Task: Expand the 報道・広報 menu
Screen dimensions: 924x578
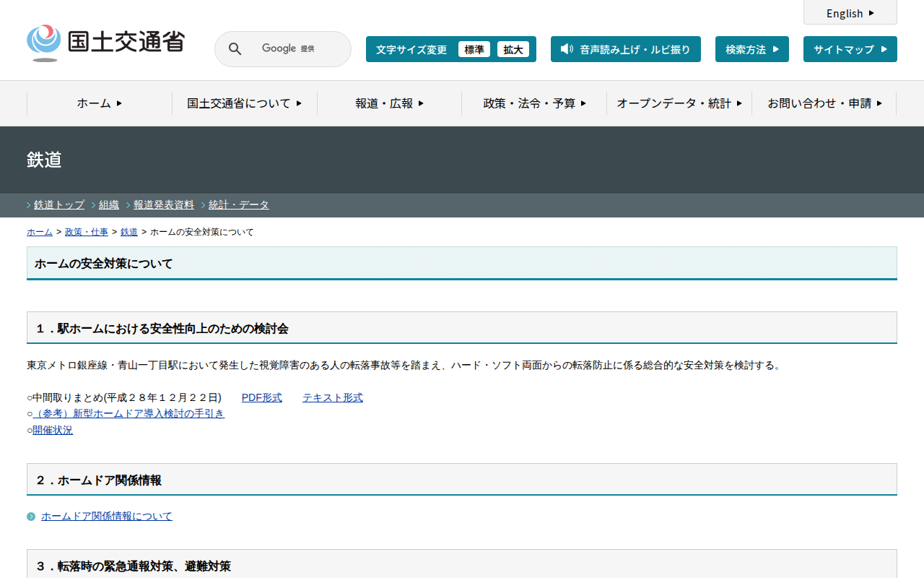Action: tap(389, 103)
